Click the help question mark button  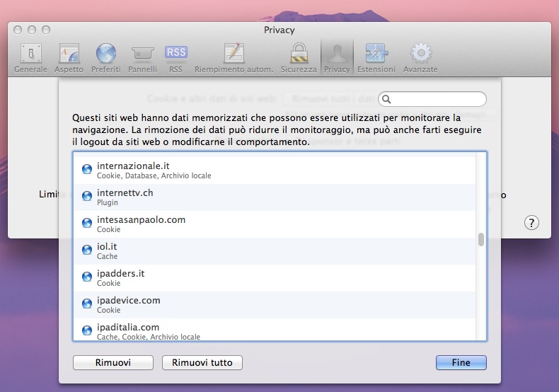[531, 223]
